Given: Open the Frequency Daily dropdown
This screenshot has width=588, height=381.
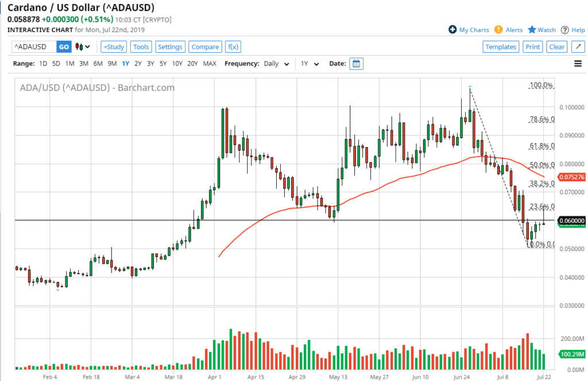Looking at the screenshot, I should point(276,64).
